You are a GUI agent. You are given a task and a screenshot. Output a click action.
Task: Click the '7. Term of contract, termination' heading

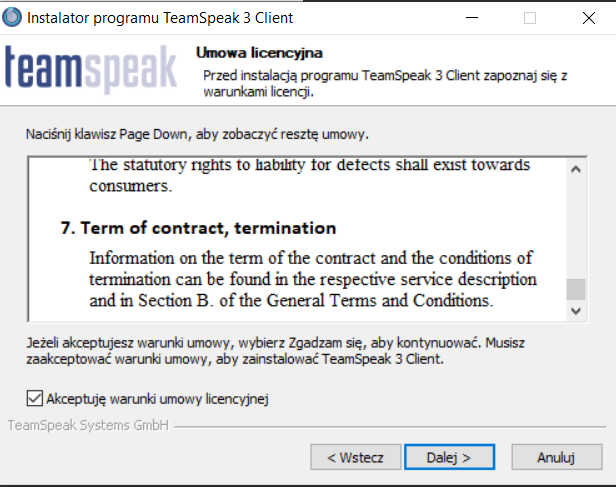click(x=198, y=228)
